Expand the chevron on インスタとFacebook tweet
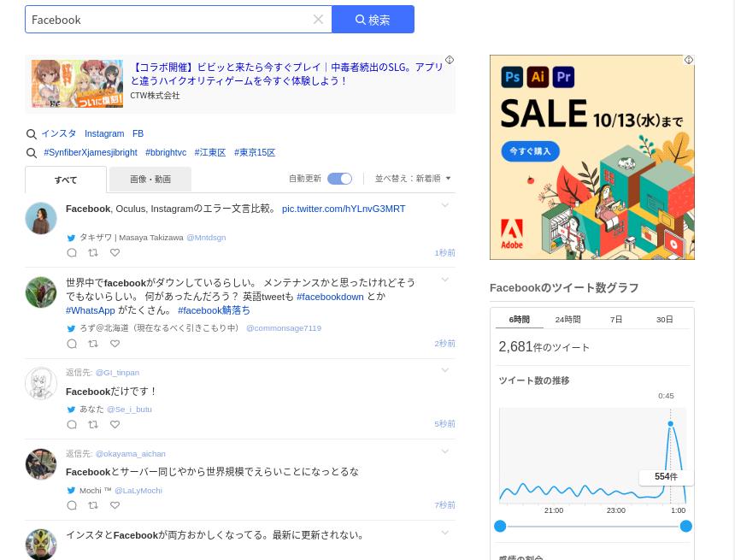Screen dimensions: 735x560 pyautogui.click(x=444, y=533)
